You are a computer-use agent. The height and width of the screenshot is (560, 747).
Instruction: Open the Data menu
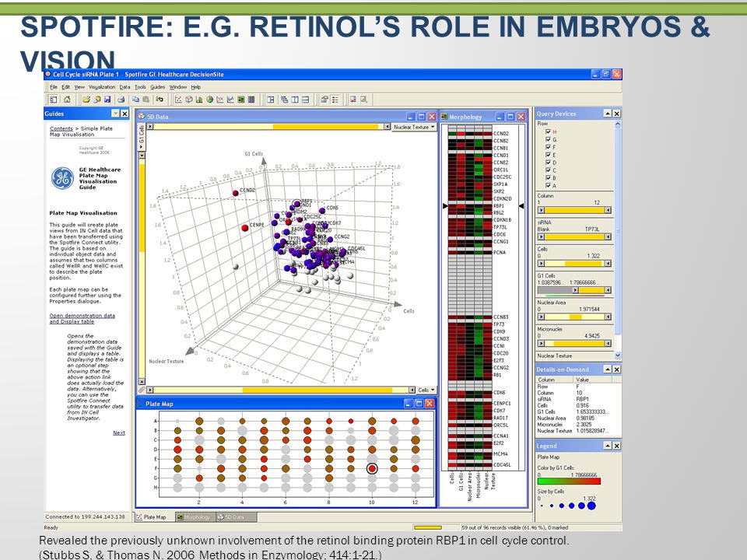(124, 87)
